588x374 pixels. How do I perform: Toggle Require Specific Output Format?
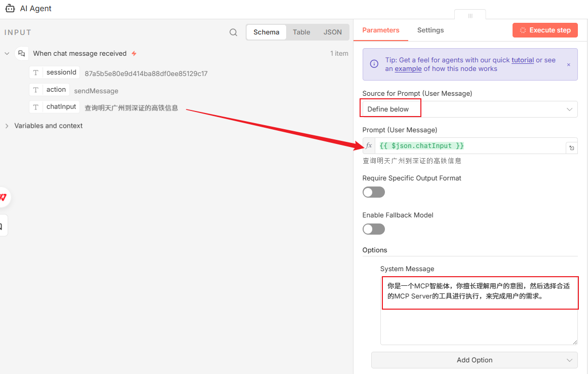point(373,192)
